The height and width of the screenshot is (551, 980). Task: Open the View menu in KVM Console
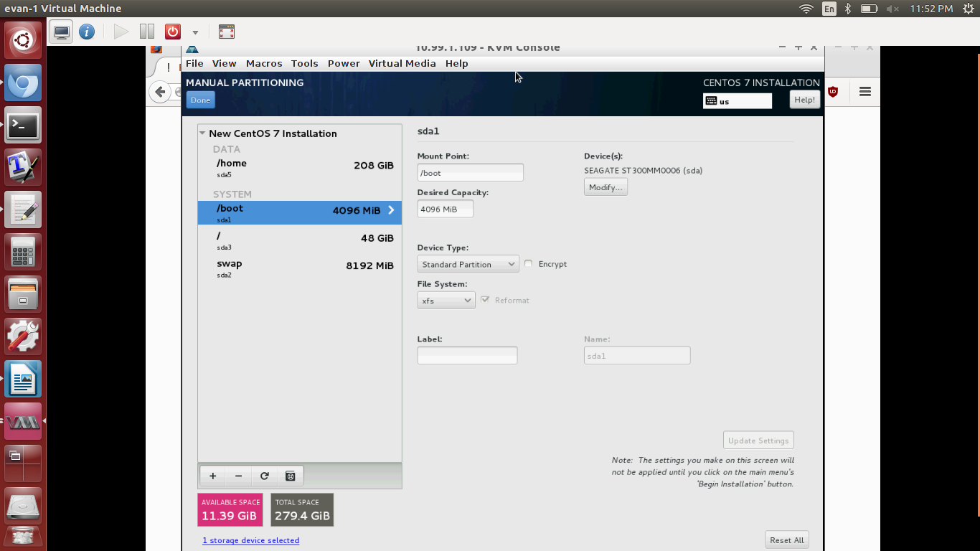225,63
